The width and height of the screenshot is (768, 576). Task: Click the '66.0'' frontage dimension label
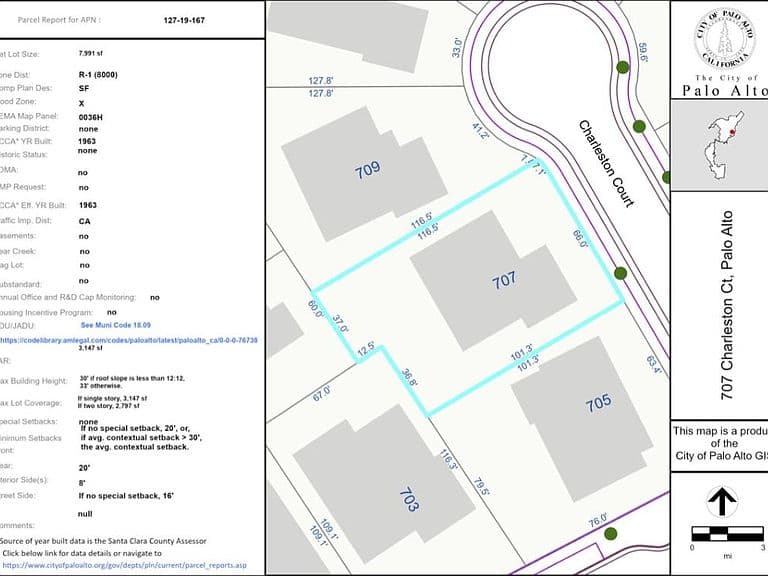580,237
